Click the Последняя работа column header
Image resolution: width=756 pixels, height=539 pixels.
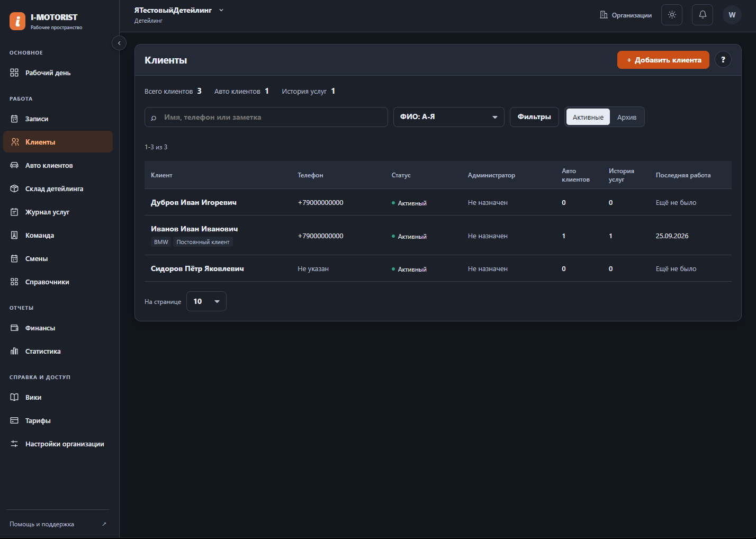click(x=683, y=175)
